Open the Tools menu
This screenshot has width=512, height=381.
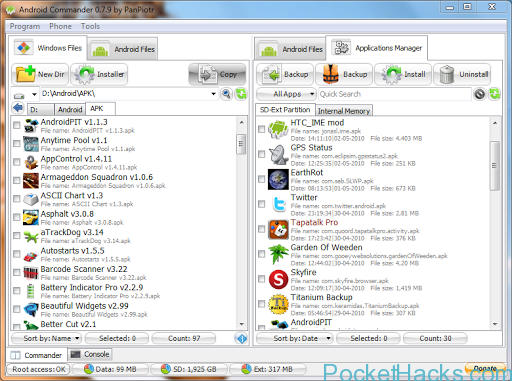[x=90, y=26]
